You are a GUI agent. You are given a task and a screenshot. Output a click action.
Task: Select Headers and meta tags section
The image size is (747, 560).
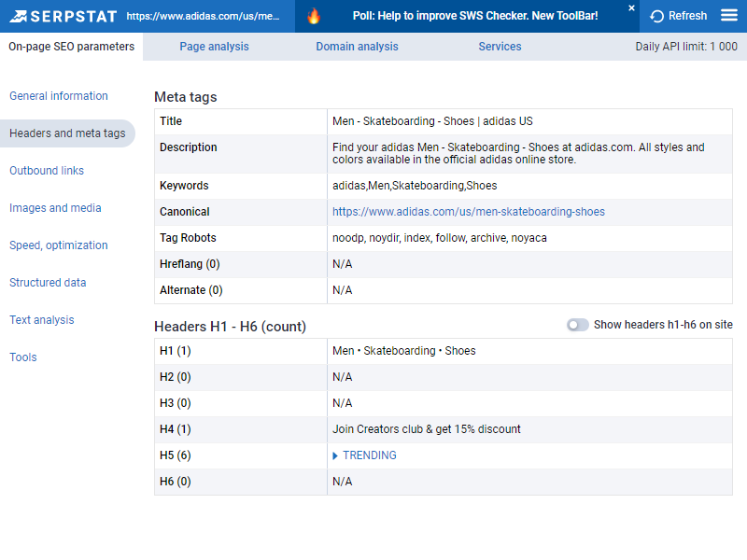tap(67, 133)
